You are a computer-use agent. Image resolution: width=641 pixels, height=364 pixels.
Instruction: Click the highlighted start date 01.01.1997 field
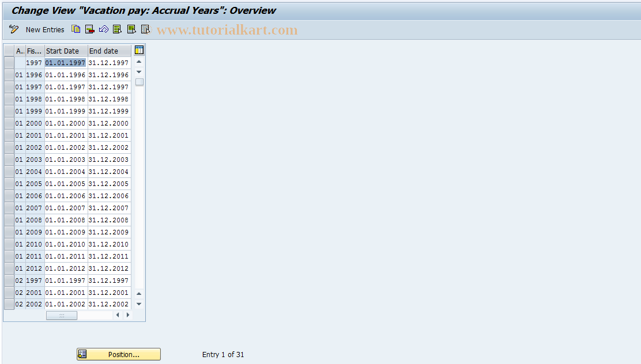point(65,63)
